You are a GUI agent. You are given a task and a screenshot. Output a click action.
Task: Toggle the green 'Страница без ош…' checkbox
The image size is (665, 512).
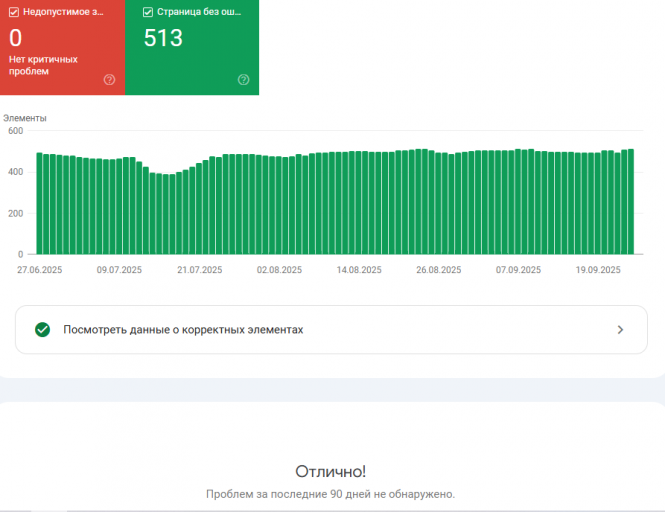pos(148,12)
